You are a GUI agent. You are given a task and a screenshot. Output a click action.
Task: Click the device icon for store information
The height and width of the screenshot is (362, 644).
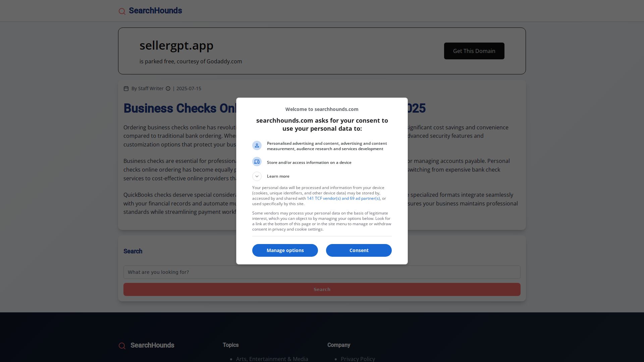pos(257,162)
